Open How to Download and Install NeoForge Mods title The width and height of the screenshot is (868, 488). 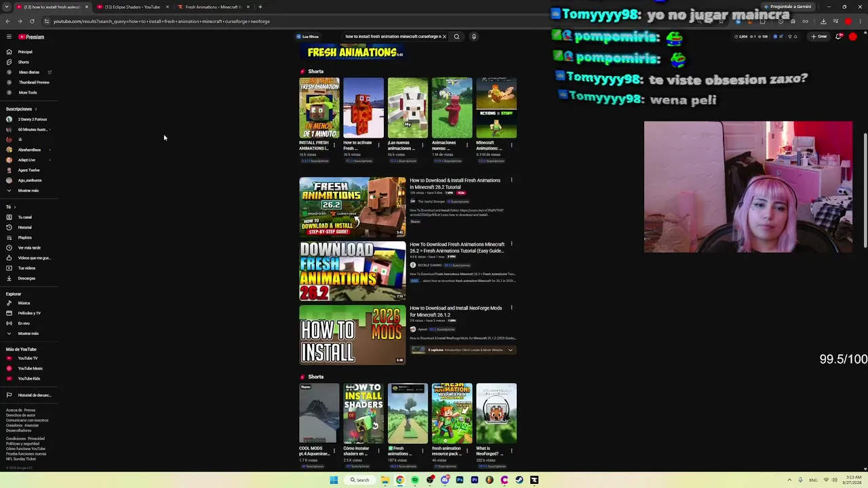point(456,311)
